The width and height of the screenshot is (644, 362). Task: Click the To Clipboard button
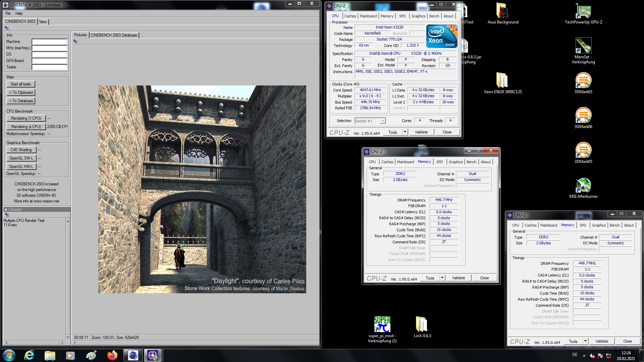click(x=20, y=93)
